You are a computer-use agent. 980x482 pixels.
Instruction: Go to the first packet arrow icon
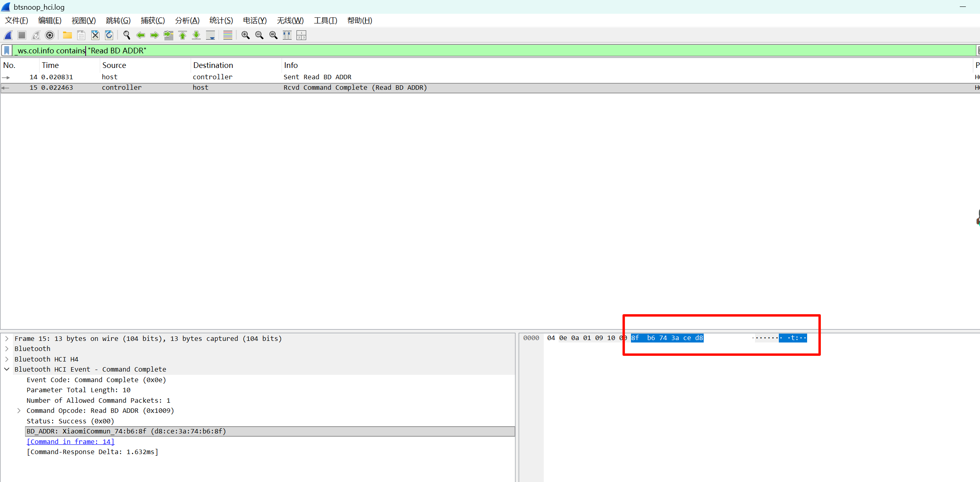183,36
